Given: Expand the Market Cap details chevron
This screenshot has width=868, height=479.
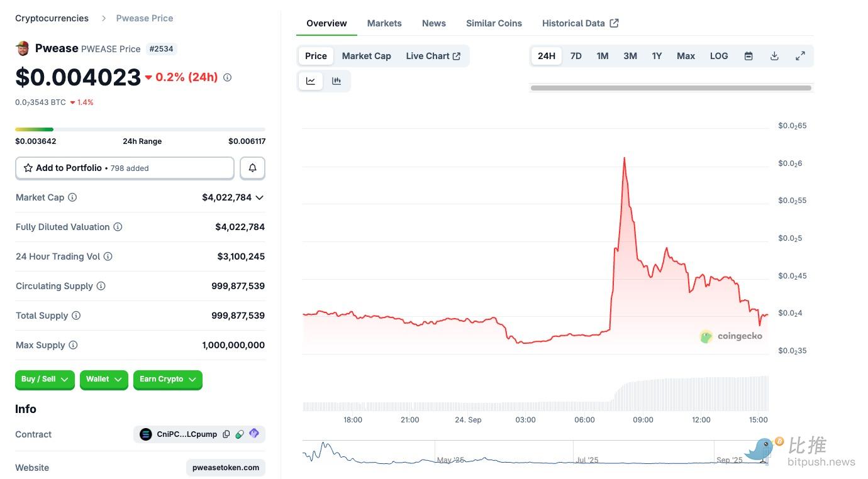Looking at the screenshot, I should tap(259, 197).
